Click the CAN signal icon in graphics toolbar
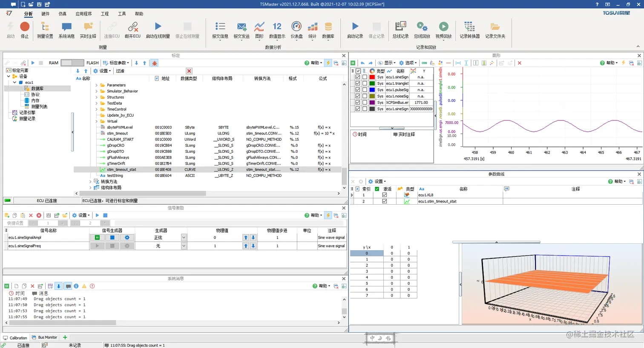 pyautogui.click(x=425, y=63)
